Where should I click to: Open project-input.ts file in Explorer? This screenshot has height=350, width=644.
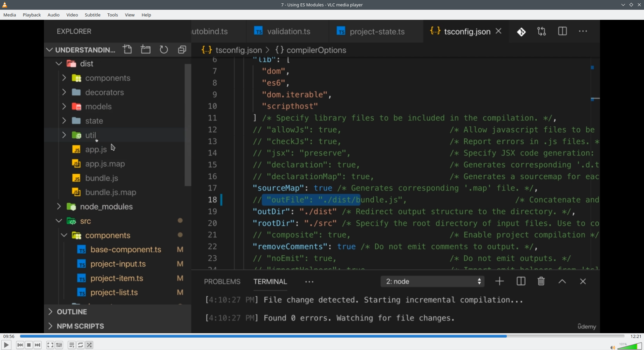[118, 264]
